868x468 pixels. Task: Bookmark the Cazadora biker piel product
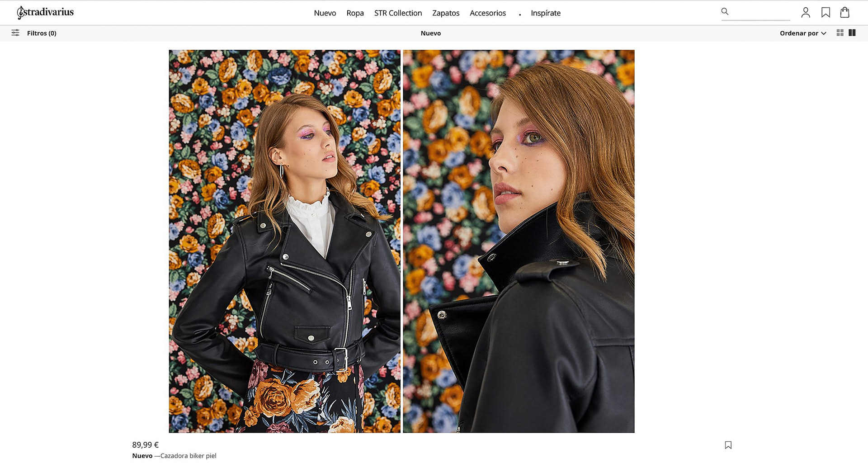(x=728, y=445)
